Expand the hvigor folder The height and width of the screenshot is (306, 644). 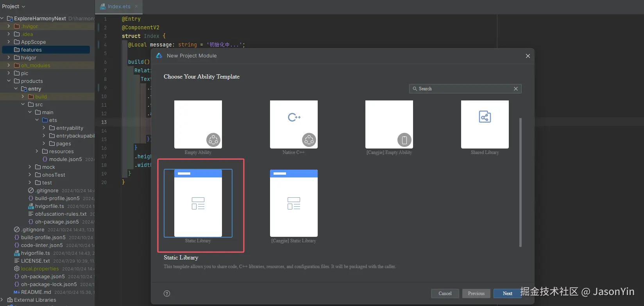9,57
